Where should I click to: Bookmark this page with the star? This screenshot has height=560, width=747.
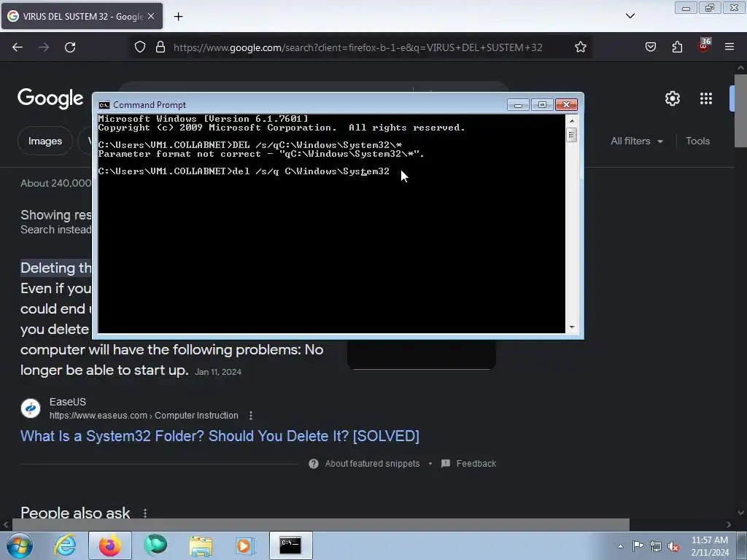580,47
